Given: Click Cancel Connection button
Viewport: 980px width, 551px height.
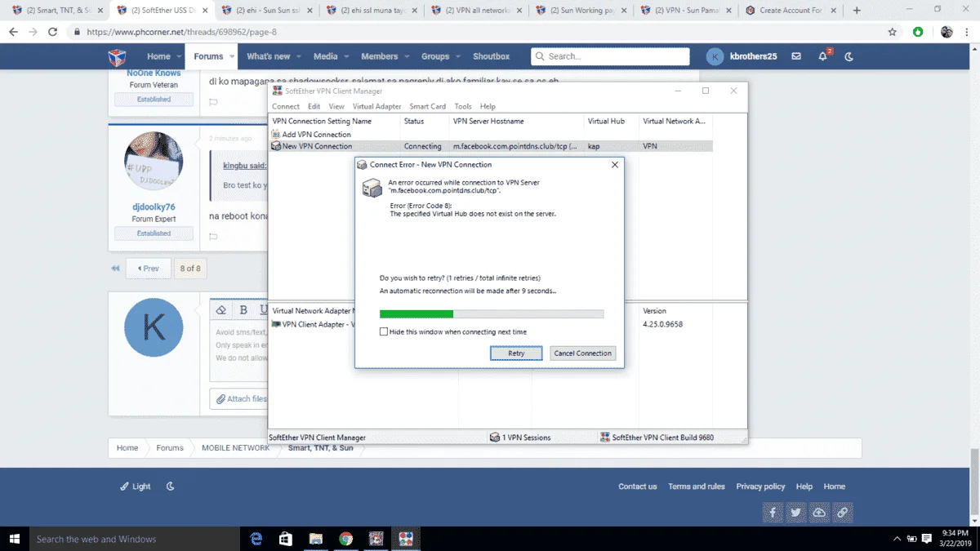Looking at the screenshot, I should point(582,353).
